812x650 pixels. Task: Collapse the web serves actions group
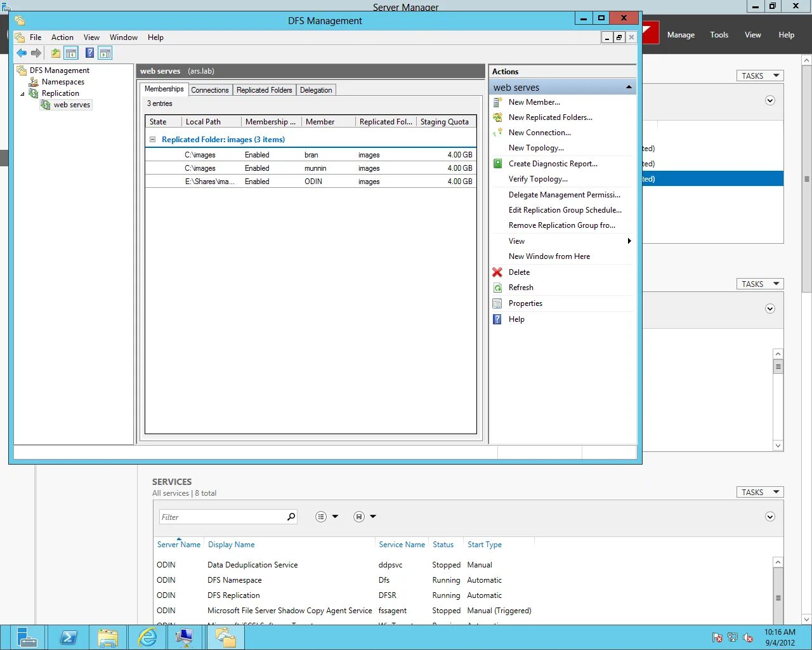[629, 86]
